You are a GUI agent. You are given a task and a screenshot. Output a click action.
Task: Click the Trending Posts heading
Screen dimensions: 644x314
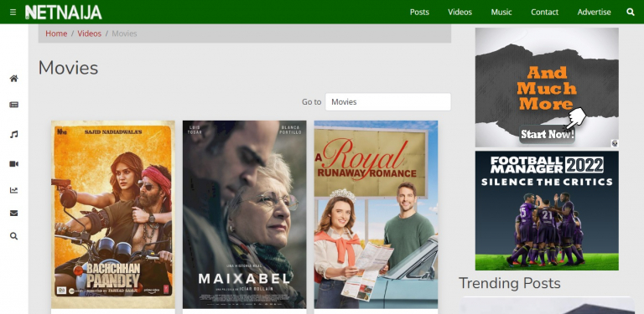(x=509, y=283)
